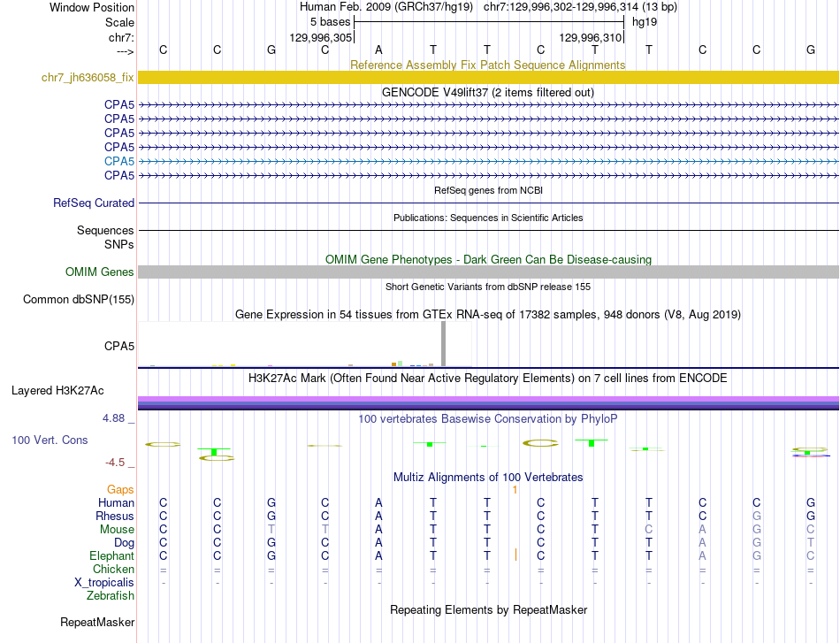This screenshot has width=840, height=643.
Task: Select the Human species label
Action: point(116,502)
